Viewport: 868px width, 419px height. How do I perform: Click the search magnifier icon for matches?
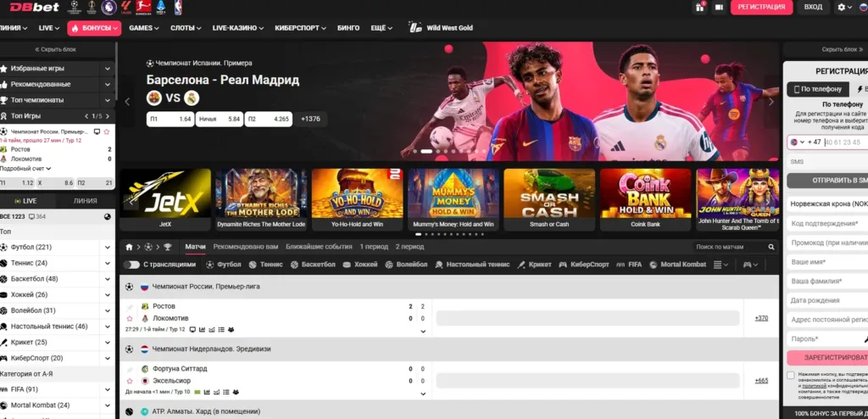771,247
